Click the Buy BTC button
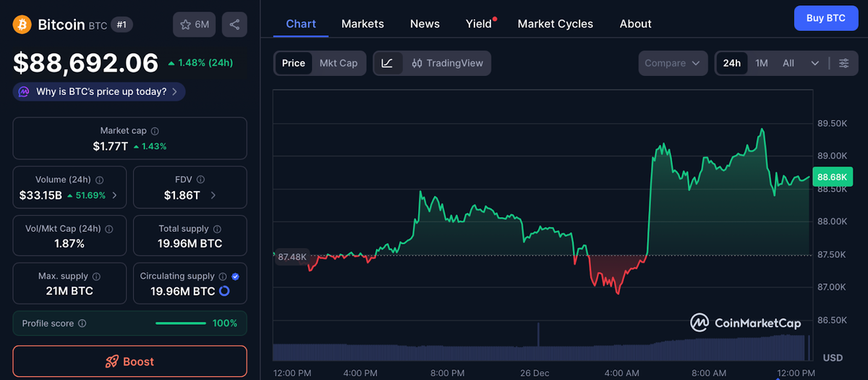 [x=825, y=18]
